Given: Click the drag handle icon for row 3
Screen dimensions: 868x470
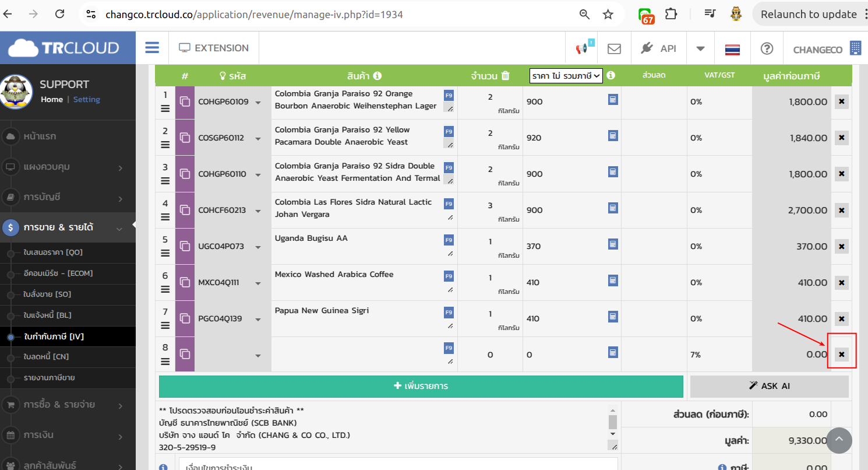Looking at the screenshot, I should 165,181.
